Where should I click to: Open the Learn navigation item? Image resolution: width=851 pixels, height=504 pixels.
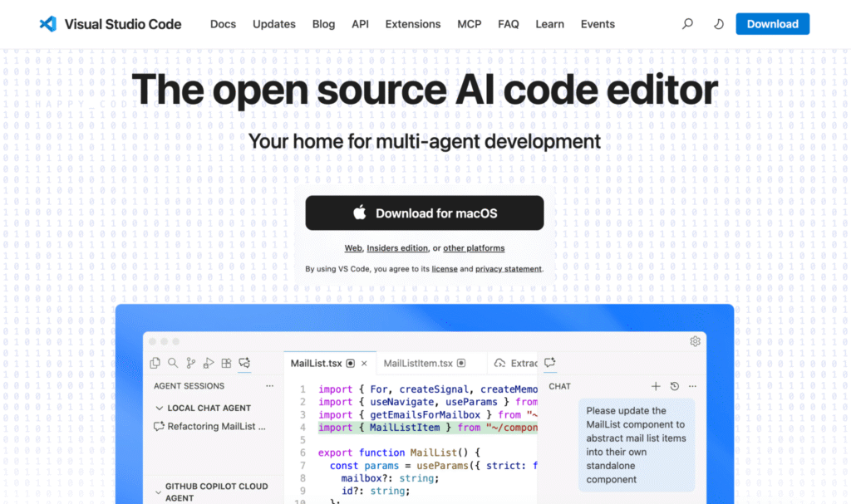549,24
